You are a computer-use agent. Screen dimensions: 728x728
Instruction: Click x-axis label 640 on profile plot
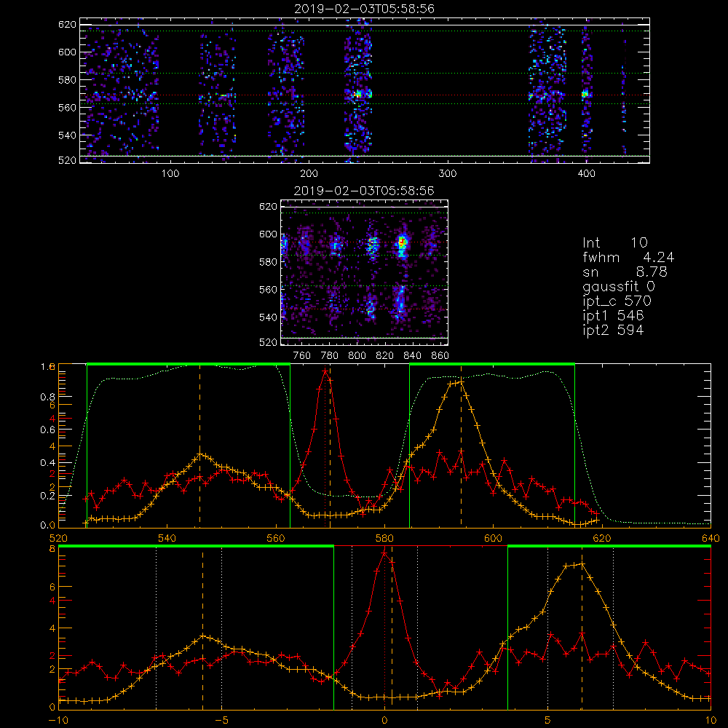pyautogui.click(x=711, y=538)
